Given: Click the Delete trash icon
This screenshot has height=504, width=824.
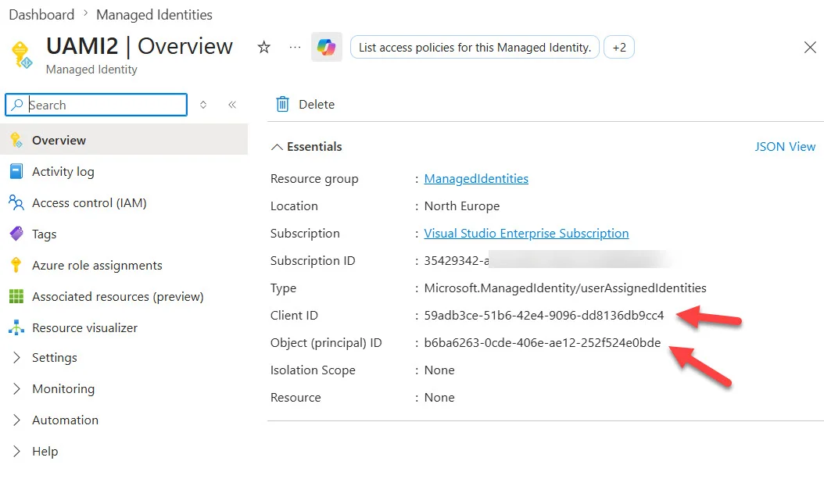Looking at the screenshot, I should [x=283, y=104].
